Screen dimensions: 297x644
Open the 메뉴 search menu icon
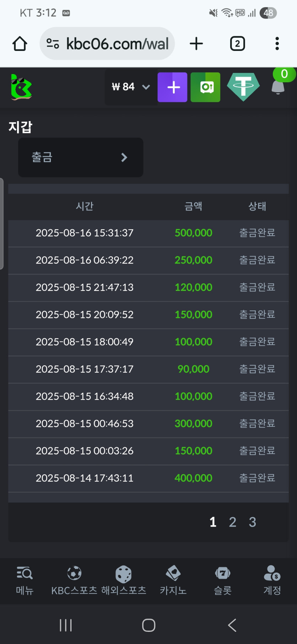point(25,580)
